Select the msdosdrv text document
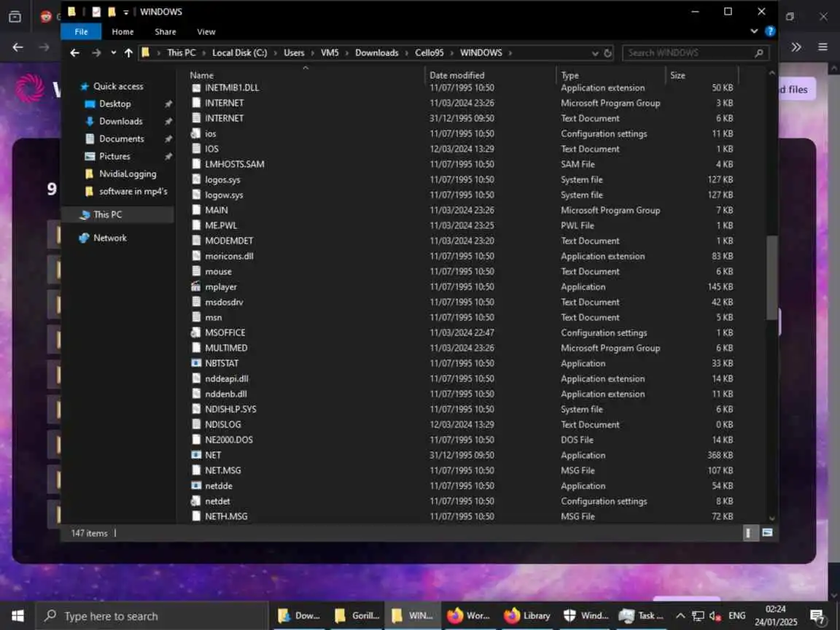 (224, 302)
